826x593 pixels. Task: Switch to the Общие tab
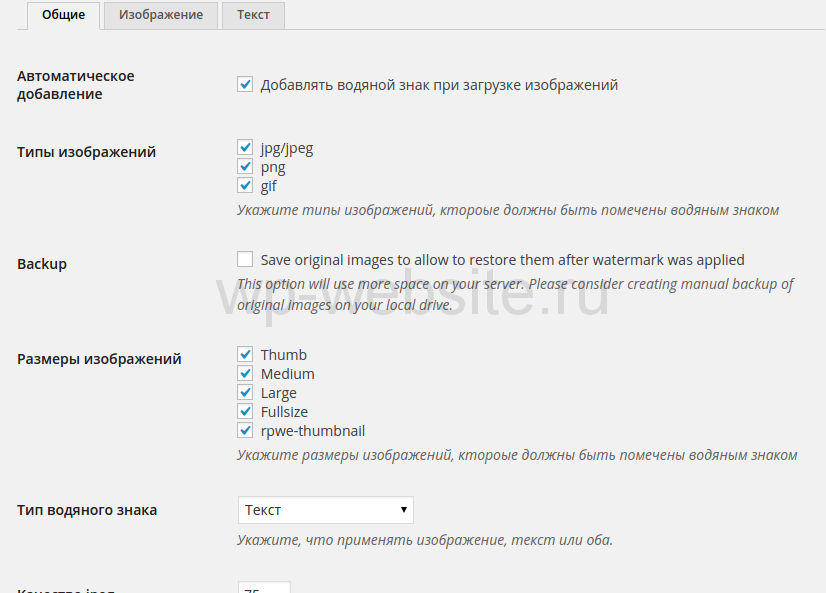[63, 15]
